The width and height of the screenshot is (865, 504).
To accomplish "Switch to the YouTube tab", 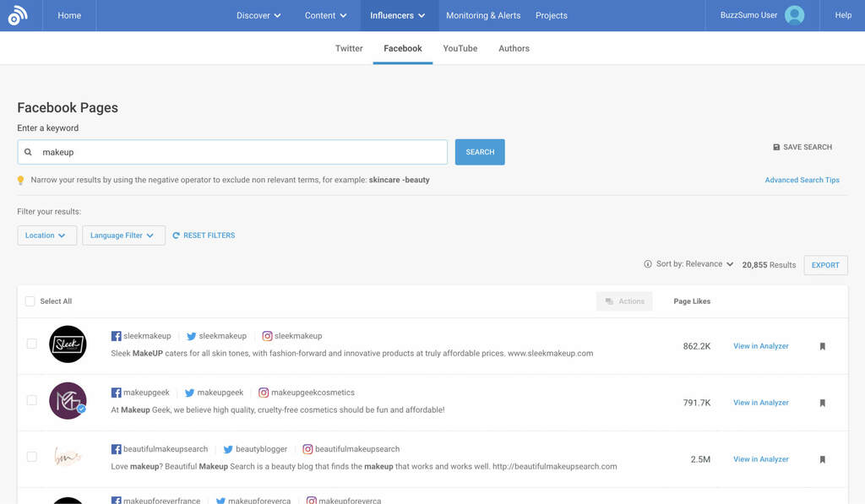I will 460,49.
